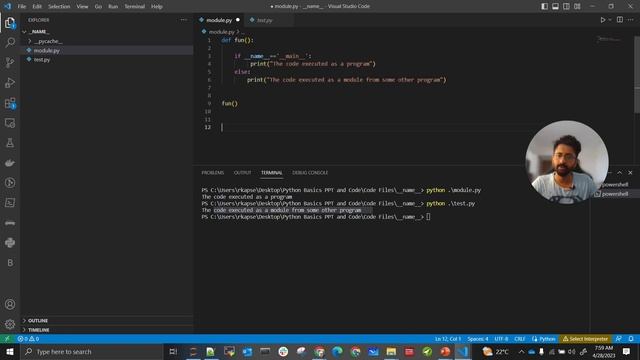This screenshot has width=640, height=360.
Task: Open the Accounts icon
Action: [x=10, y=304]
